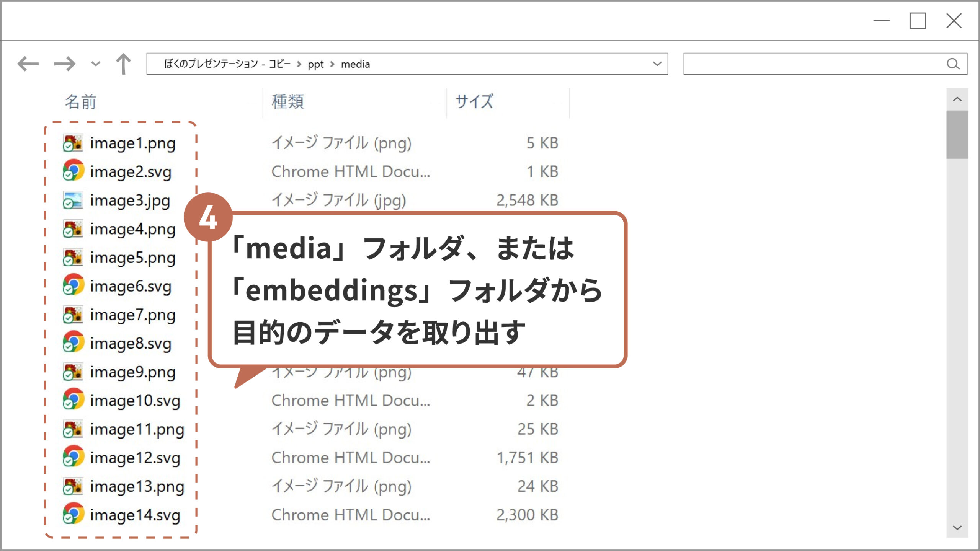980x551 pixels.
Task: Sort files by サイズ column
Action: coord(474,102)
